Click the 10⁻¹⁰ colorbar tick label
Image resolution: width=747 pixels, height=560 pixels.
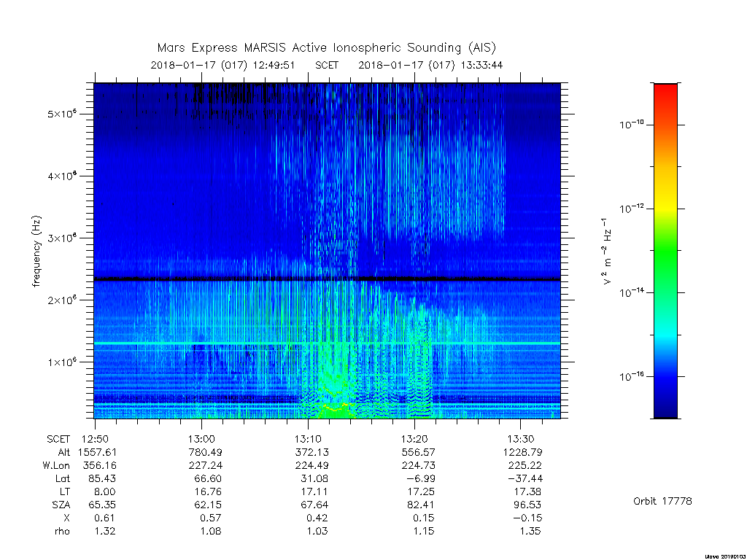pyautogui.click(x=632, y=124)
